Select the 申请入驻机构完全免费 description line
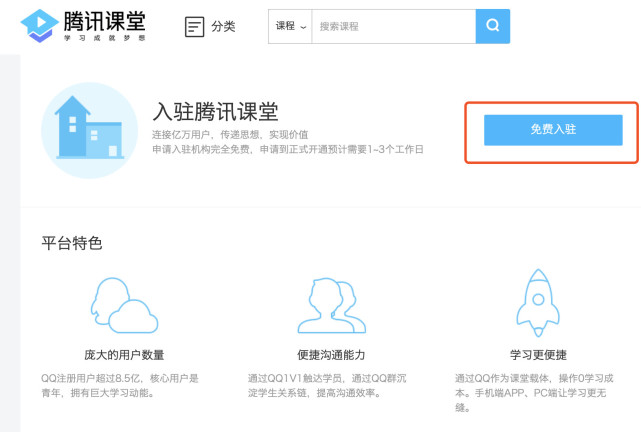641x432 pixels. (288, 149)
